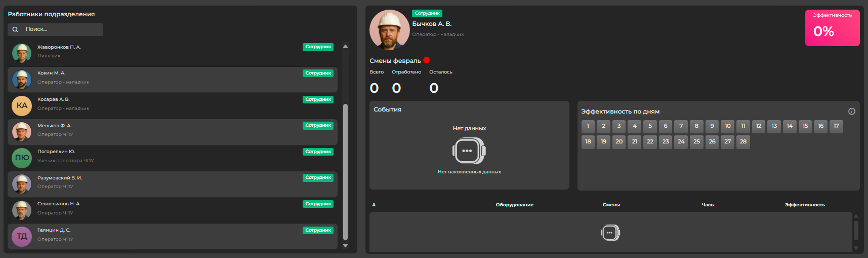Click the red status dot beside Смены февраль
The height and width of the screenshot is (258, 868).
pos(427,60)
